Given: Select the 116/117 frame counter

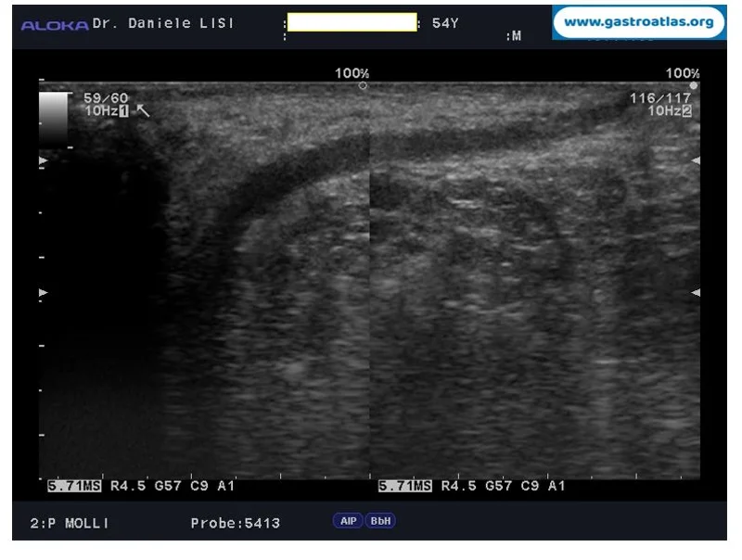Looking at the screenshot, I should pyautogui.click(x=660, y=98).
